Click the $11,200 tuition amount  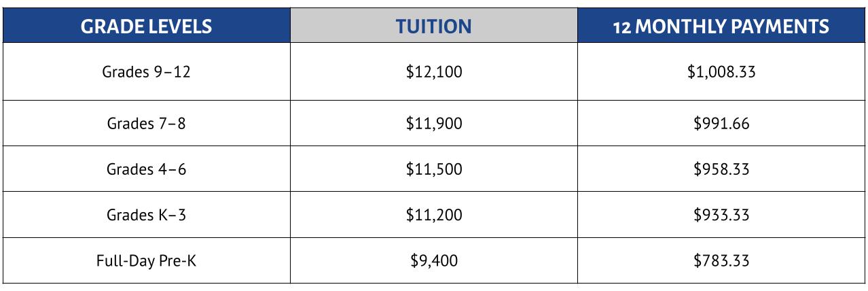pyautogui.click(x=433, y=215)
